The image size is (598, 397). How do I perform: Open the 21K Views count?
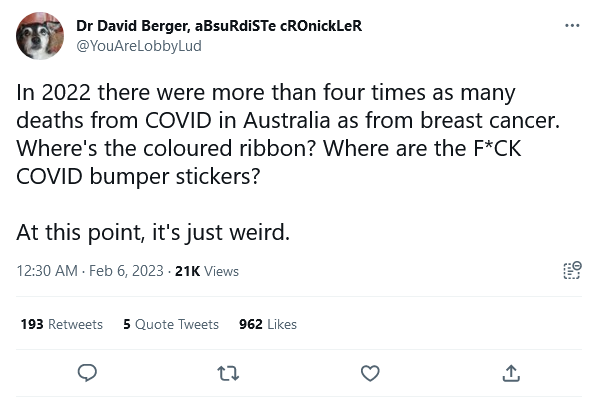point(207,271)
